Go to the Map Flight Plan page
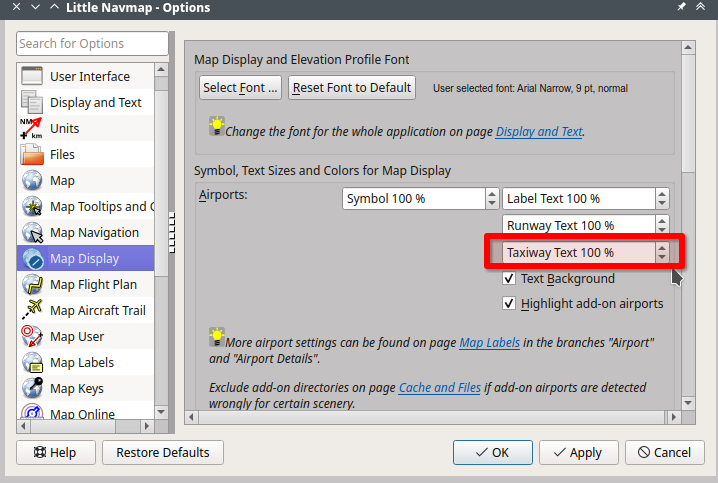Viewport: 718px width, 483px height. pyautogui.click(x=87, y=284)
